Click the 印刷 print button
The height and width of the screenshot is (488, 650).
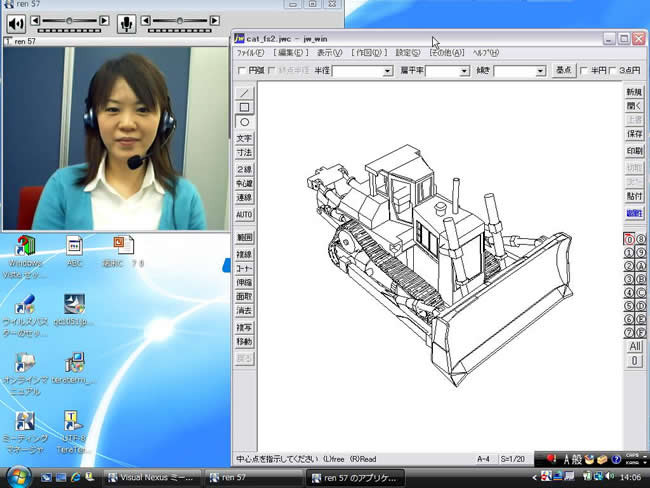634,151
